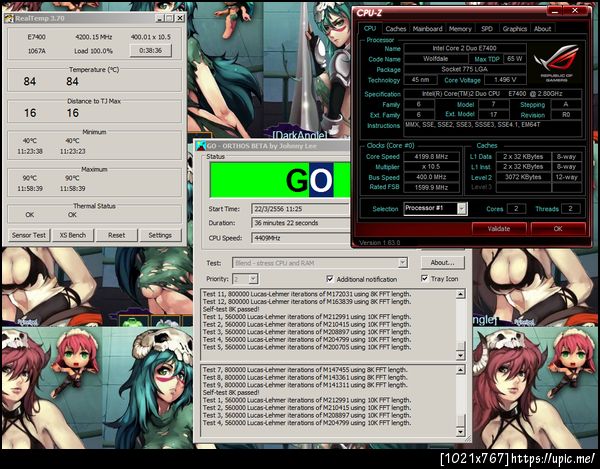Click the Core Speed value 4199.8 MHz
This screenshot has height=469, width=600.
(431, 156)
